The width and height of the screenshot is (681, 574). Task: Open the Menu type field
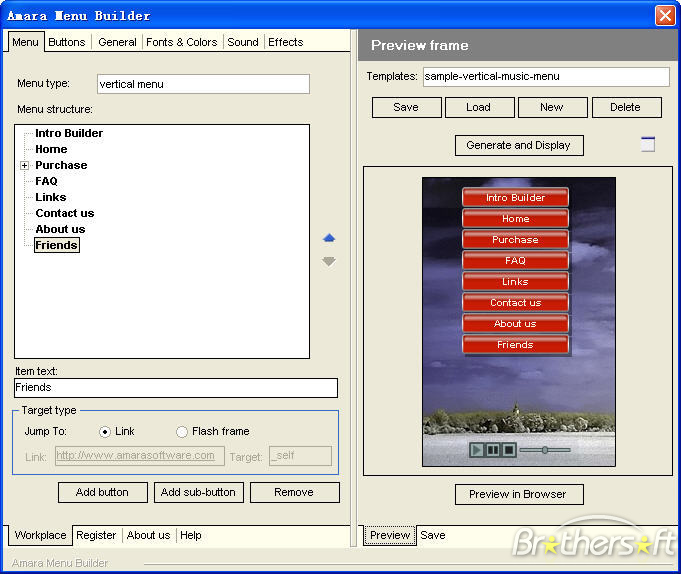(203, 84)
